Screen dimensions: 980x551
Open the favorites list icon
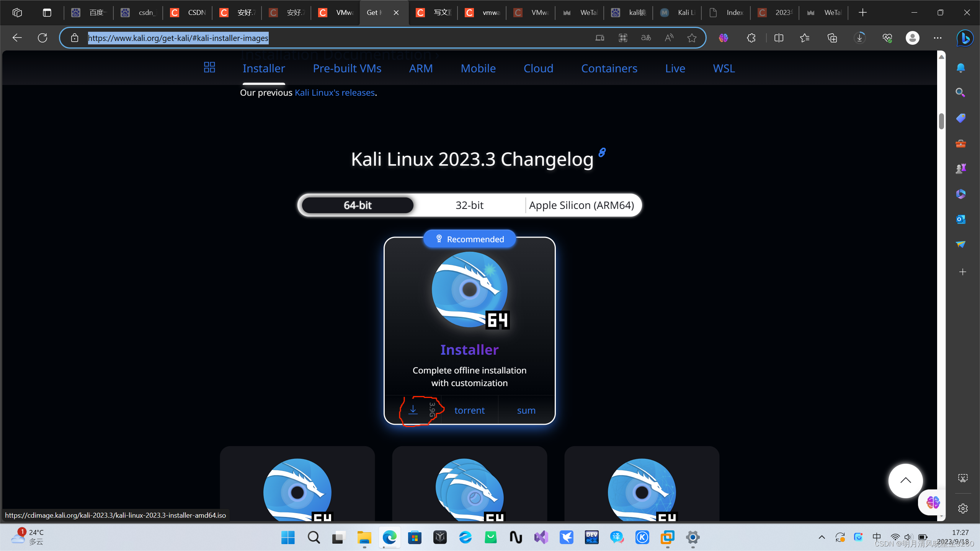click(805, 37)
